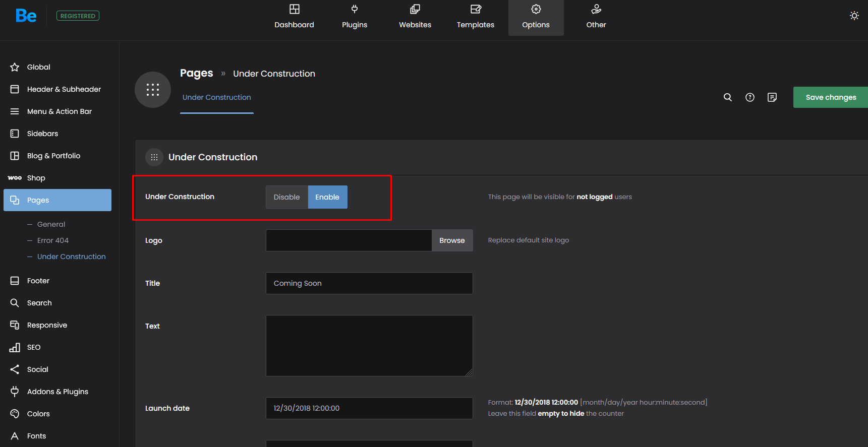Click Browse to choose a logo
This screenshot has width=868, height=447.
[452, 240]
